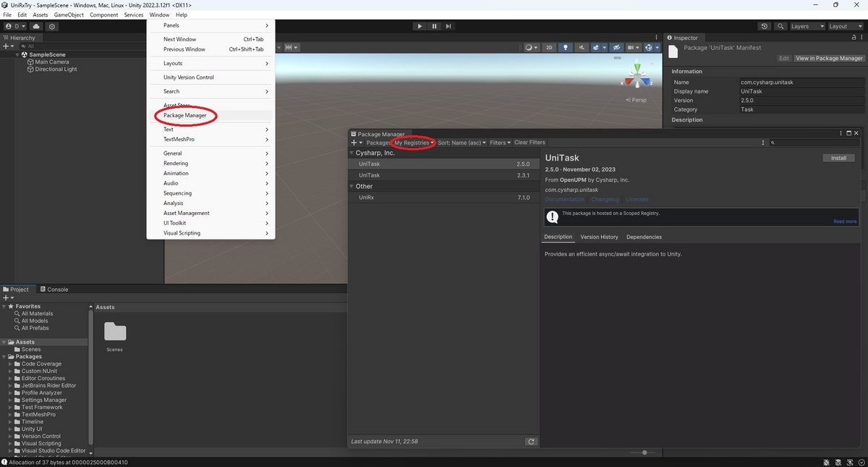The height and width of the screenshot is (467, 868).
Task: Toggle the scene effects button
Action: (597, 47)
